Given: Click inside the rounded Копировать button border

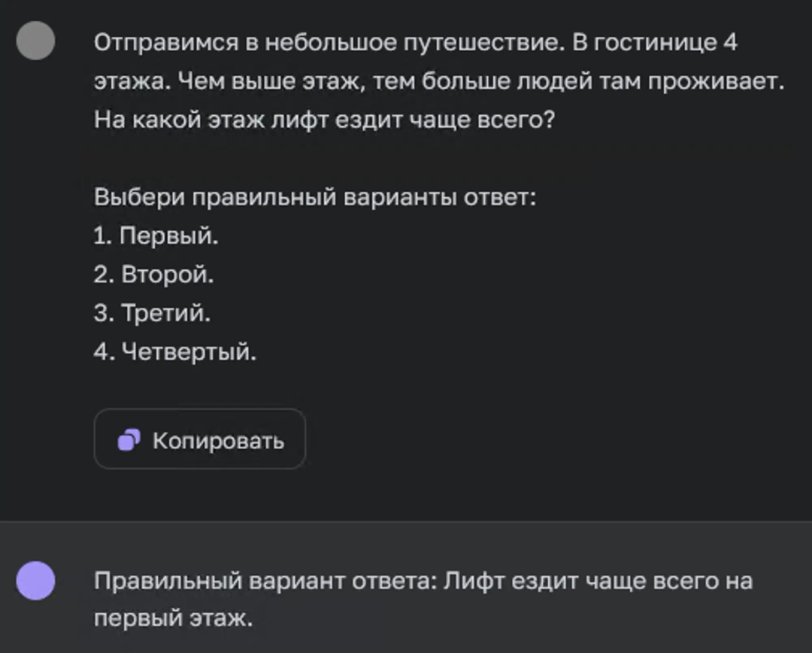Looking at the screenshot, I should [x=199, y=440].
